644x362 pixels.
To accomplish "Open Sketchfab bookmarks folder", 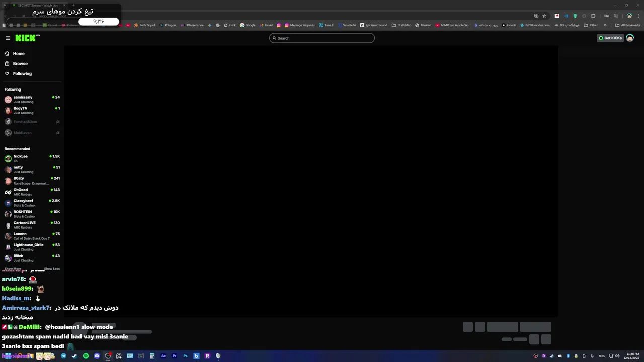I will (401, 25).
